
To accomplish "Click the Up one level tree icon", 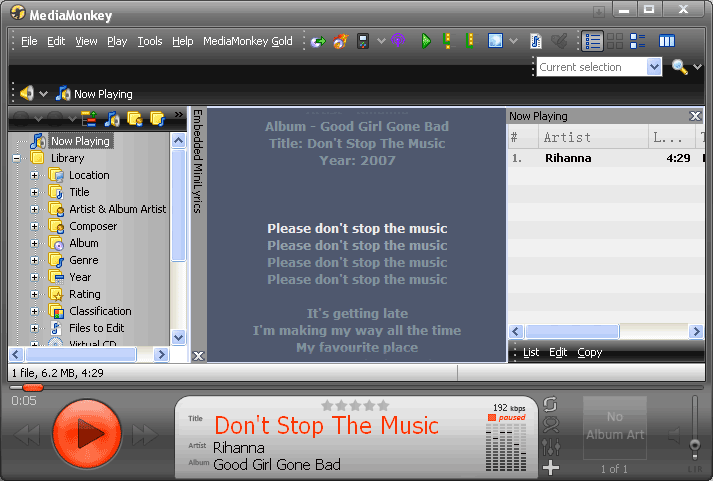I will 89,119.
